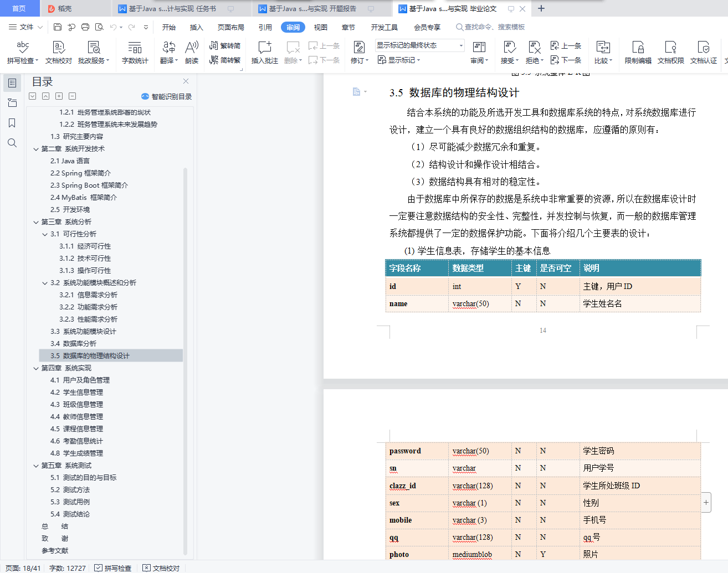Open the 显示标记的最终状态 combo box

(x=419, y=45)
